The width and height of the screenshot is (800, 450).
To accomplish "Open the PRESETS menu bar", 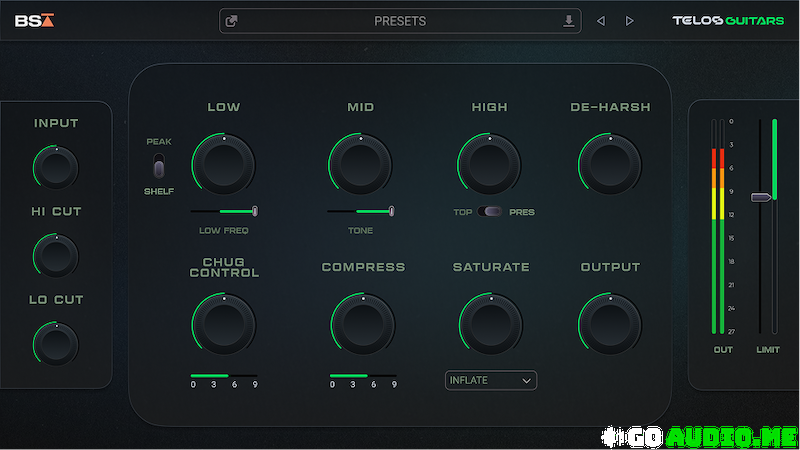I will tap(400, 21).
